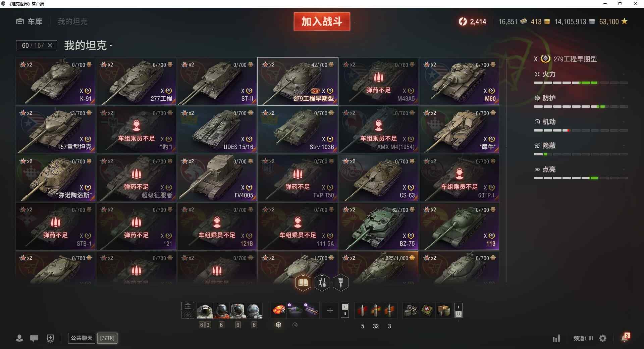Open the wrench and screwdriver service icon
The image size is (644, 349).
pyautogui.click(x=322, y=283)
